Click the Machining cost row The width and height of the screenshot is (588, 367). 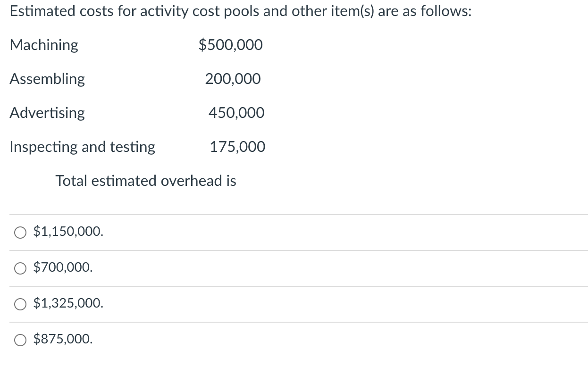pos(44,45)
